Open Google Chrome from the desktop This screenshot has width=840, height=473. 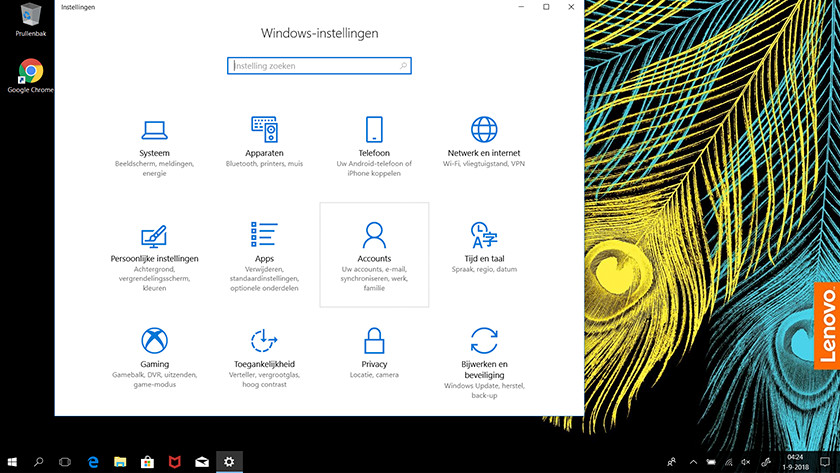point(30,73)
